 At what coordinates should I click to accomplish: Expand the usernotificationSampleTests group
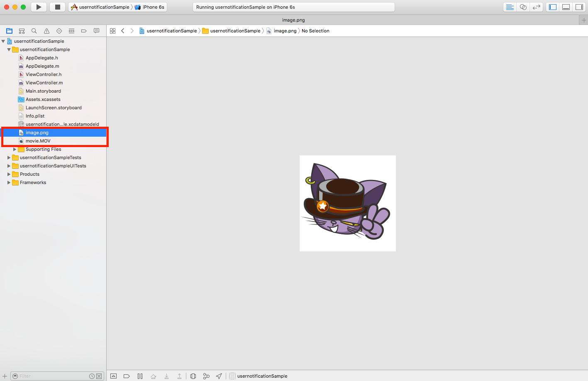(9, 157)
